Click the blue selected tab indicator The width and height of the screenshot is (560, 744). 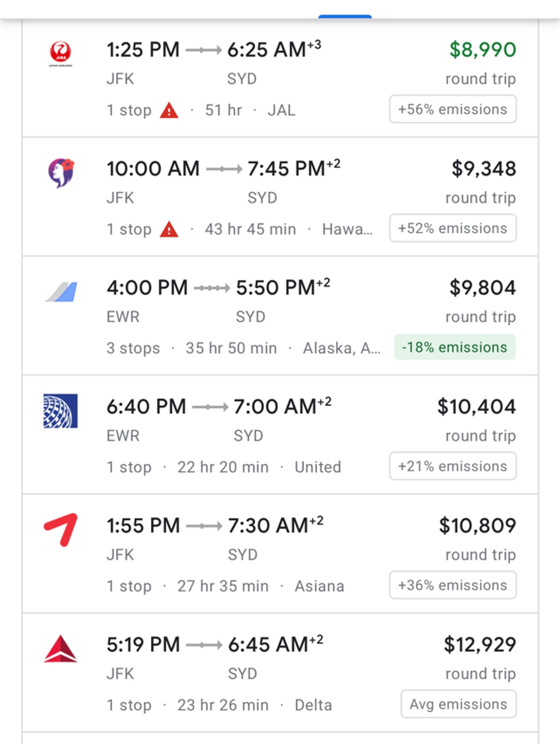pyautogui.click(x=345, y=16)
